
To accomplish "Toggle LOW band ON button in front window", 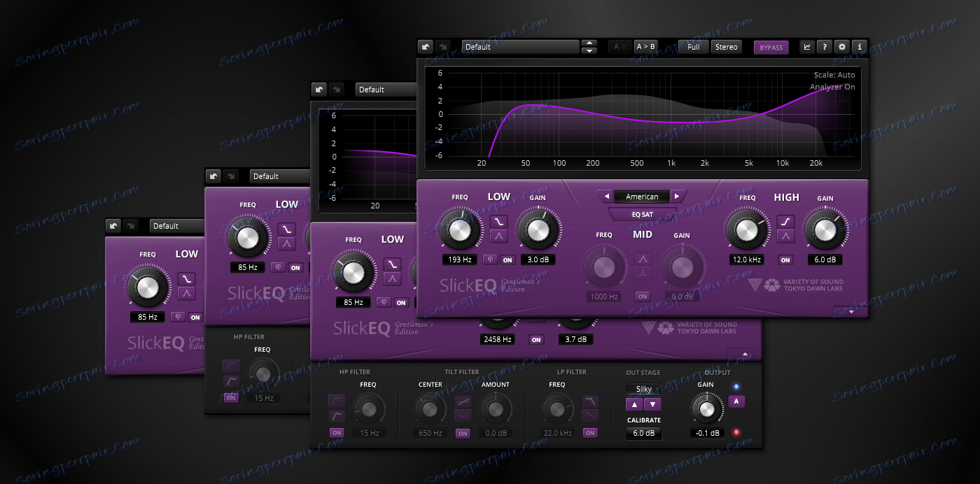I will (x=507, y=259).
